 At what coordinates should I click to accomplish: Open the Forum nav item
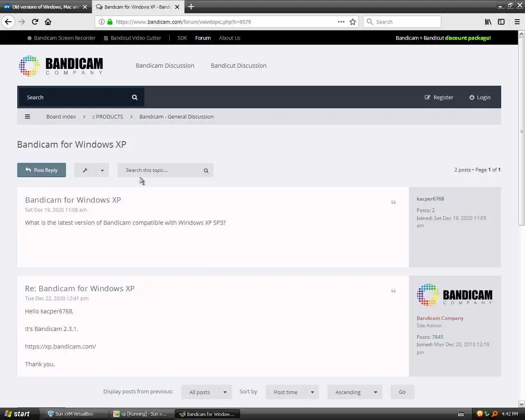[203, 38]
